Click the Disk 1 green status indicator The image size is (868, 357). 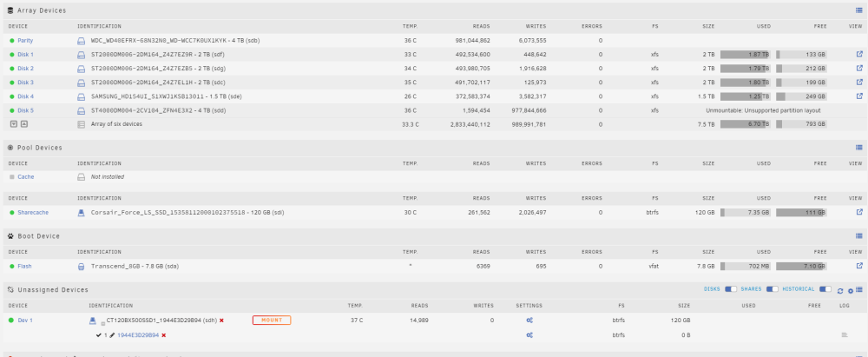click(11, 55)
